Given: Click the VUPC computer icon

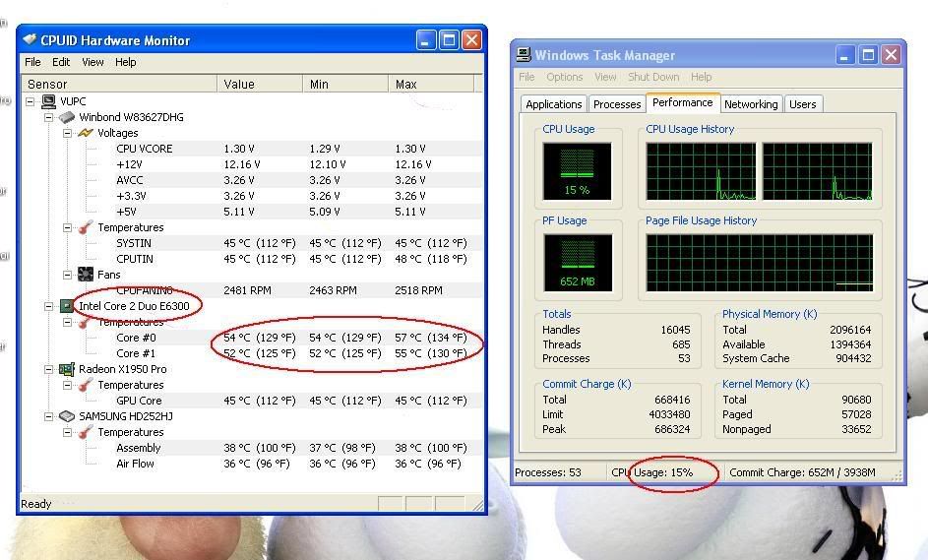Looking at the screenshot, I should [48, 101].
